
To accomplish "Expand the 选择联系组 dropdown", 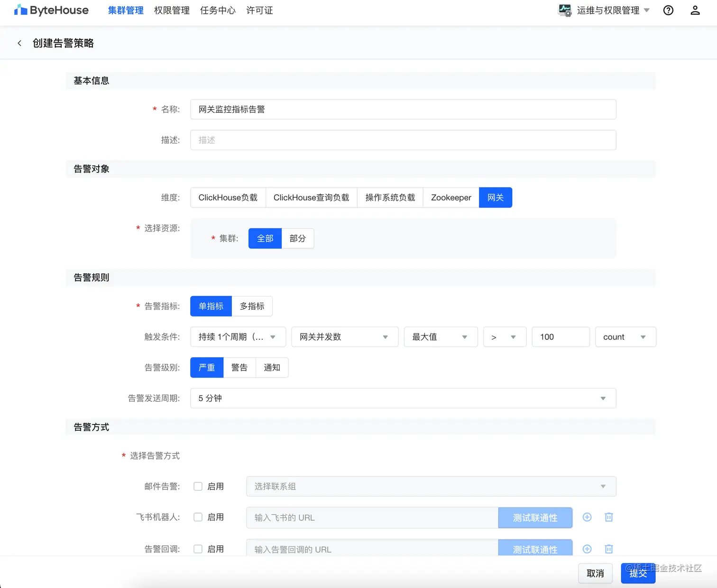I will pos(603,486).
